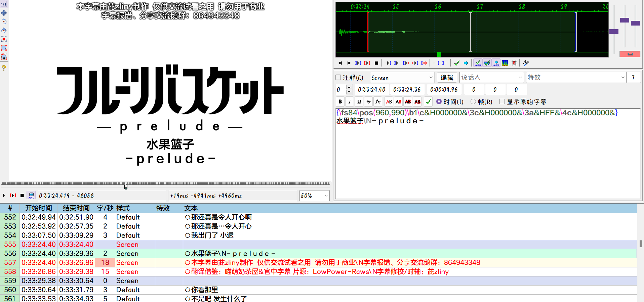The height and width of the screenshot is (302, 644).
Task: Play from selection start to end of file
Action: point(424,63)
